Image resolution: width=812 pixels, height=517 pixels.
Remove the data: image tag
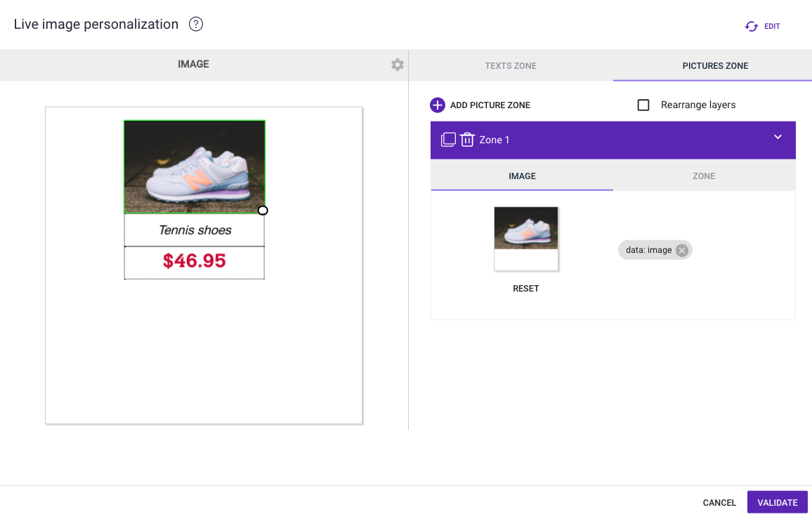[x=681, y=250]
